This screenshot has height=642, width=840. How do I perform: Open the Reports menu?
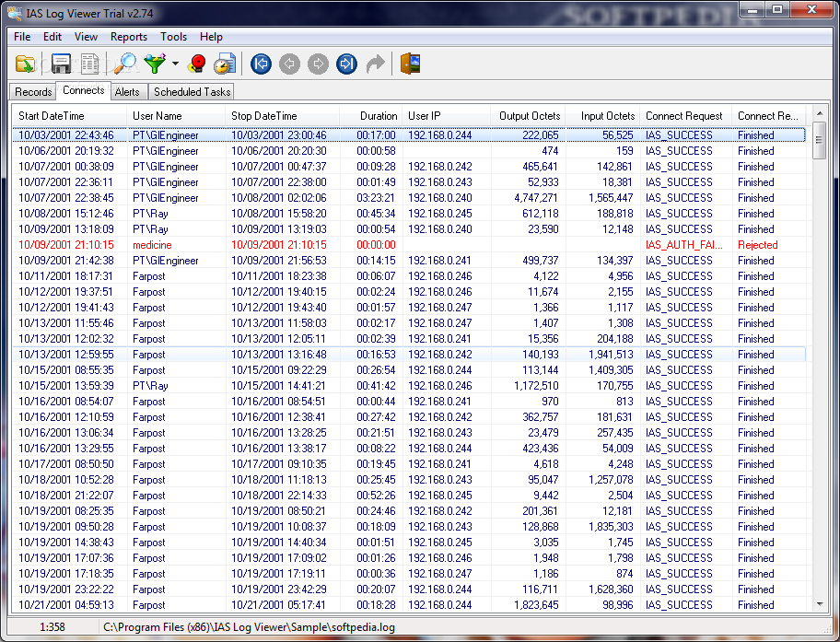[x=129, y=37]
